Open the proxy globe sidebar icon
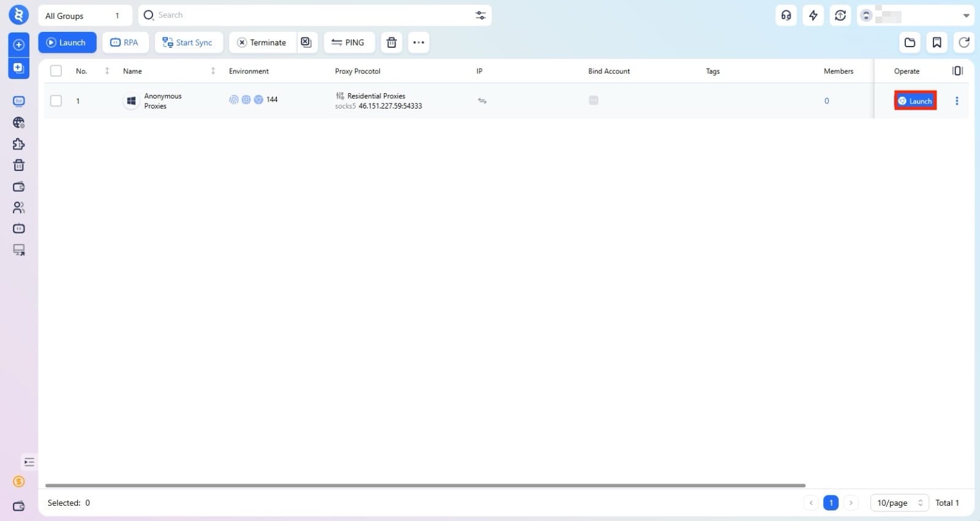The image size is (980, 521). 19,123
